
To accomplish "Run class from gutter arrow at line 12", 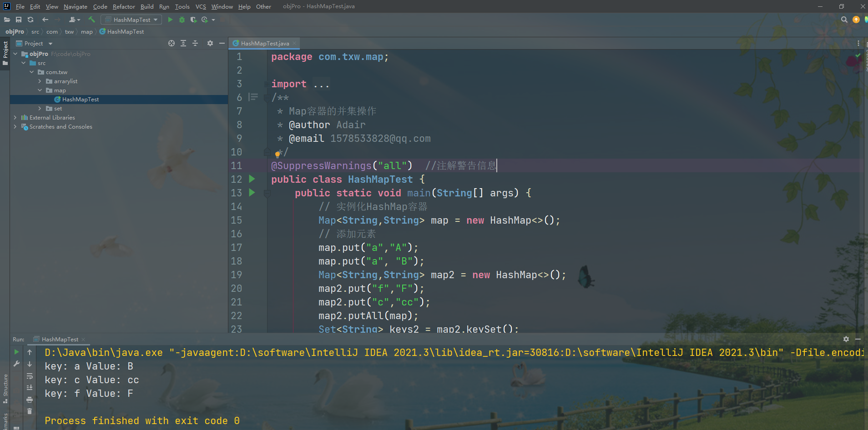I will [x=252, y=179].
